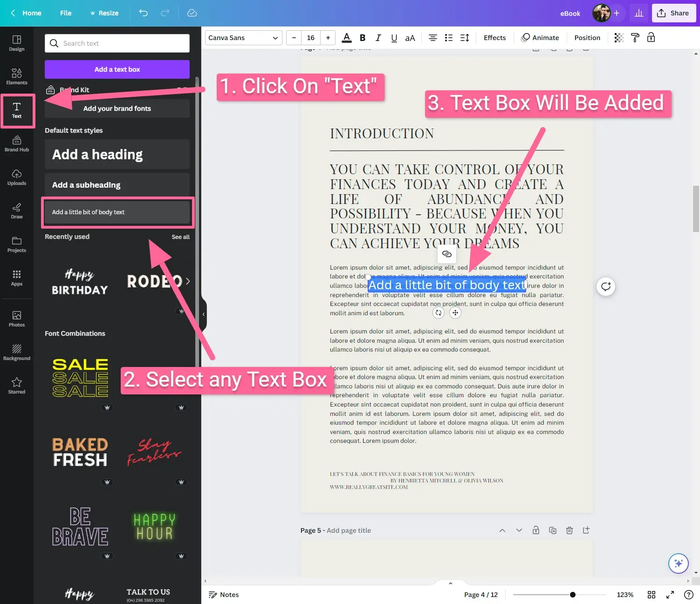Click the Search text field
The height and width of the screenshot is (604, 700).
[x=117, y=43]
